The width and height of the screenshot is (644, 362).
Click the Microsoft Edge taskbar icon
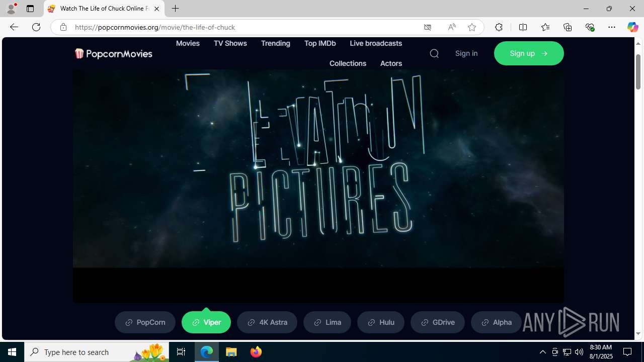click(207, 352)
